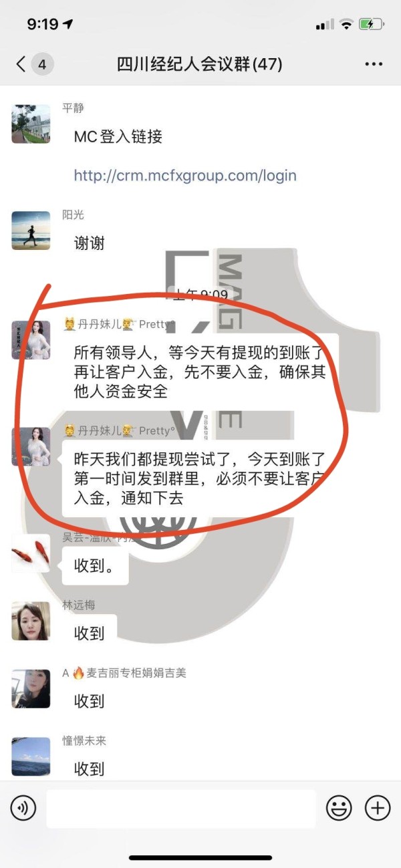Open 平静's profile avatar
Image resolution: width=401 pixels, height=868 pixels.
(31, 124)
